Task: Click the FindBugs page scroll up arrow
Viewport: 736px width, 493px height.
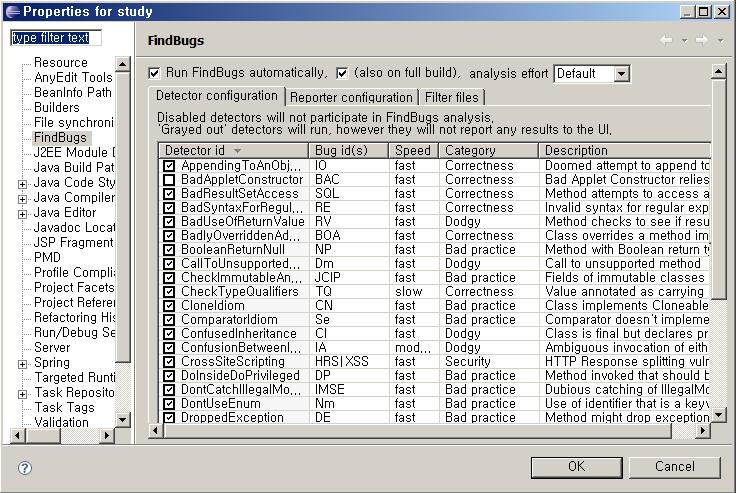Action: (x=719, y=71)
